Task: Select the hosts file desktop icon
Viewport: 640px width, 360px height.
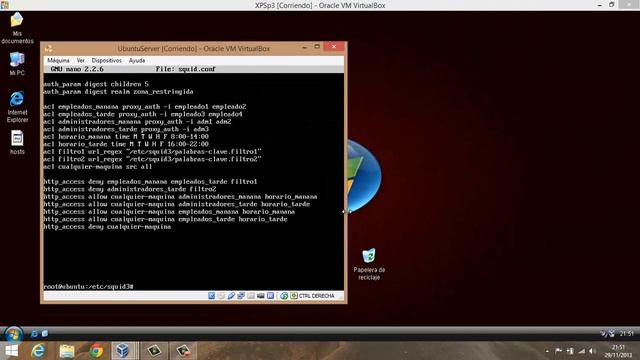Action: (x=17, y=142)
